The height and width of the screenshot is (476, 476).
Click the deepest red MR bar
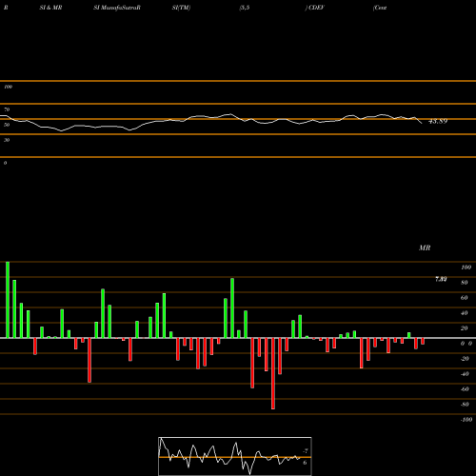(273, 373)
